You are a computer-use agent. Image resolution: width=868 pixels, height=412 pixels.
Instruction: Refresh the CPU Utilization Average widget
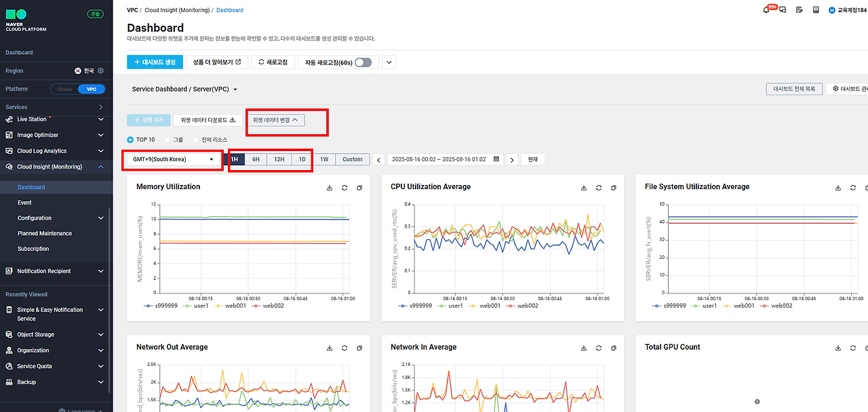[599, 188]
